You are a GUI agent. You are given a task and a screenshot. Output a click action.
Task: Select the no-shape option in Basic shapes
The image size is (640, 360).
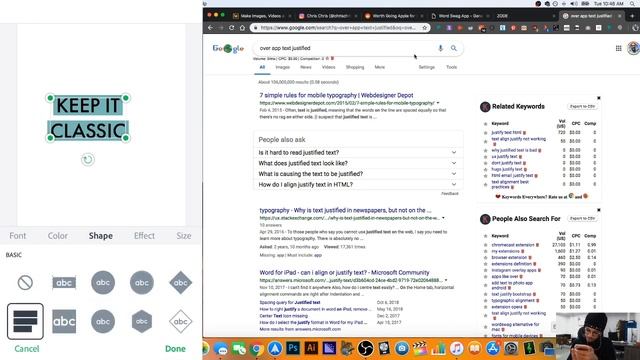tap(25, 282)
